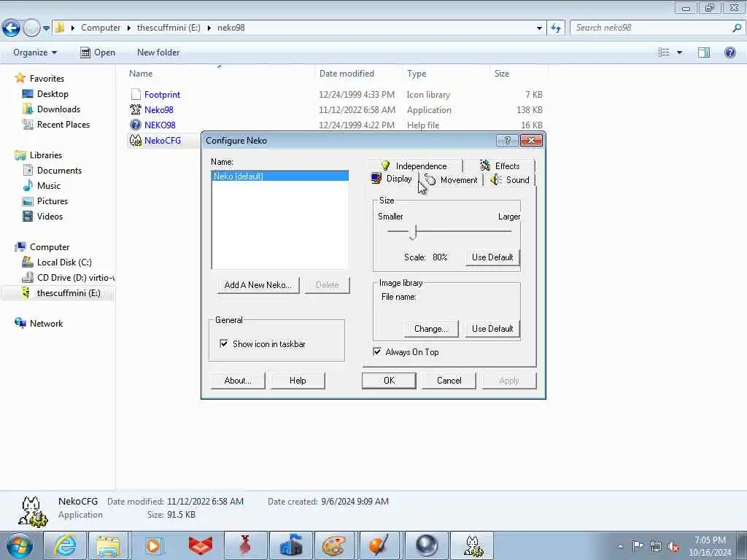Uncheck Show icon in taskbar
747x560 pixels.
pos(224,343)
